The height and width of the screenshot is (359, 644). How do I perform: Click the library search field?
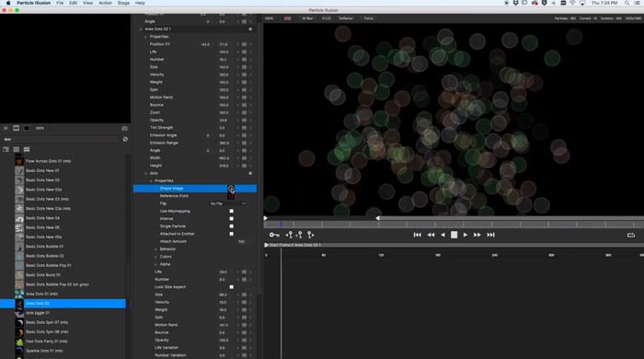[61, 139]
